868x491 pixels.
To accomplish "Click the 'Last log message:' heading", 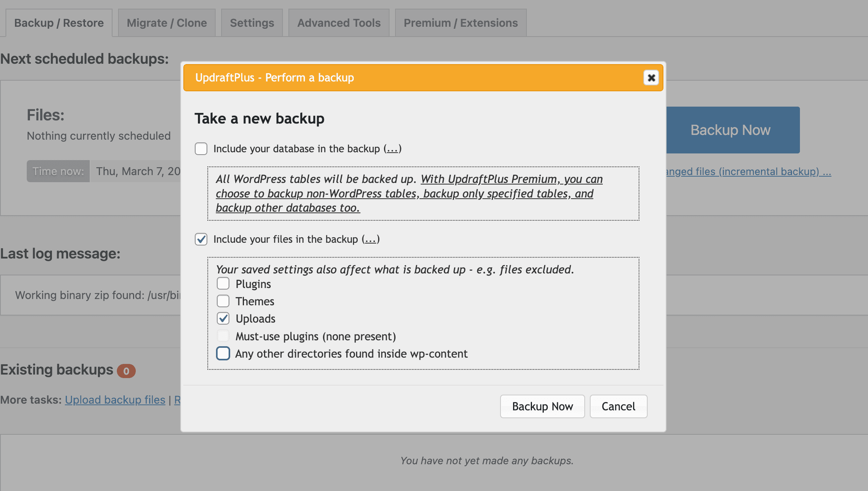I will pyautogui.click(x=60, y=253).
